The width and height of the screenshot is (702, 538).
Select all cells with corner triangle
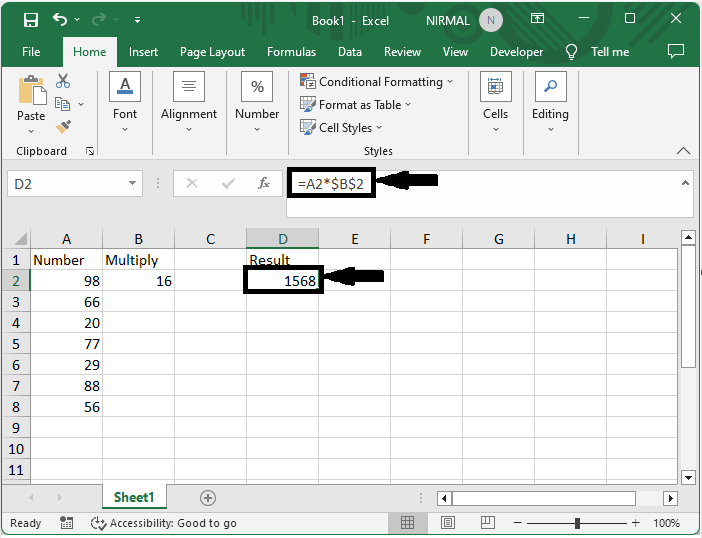point(20,239)
